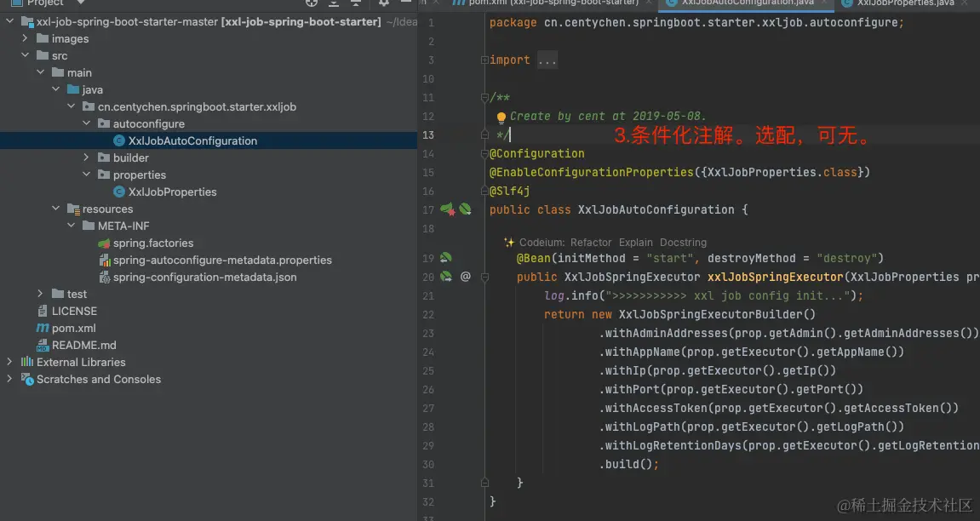Screen dimensions: 980x521
Task: Click the Codeium sparkle icon above @Bean
Action: (x=509, y=243)
